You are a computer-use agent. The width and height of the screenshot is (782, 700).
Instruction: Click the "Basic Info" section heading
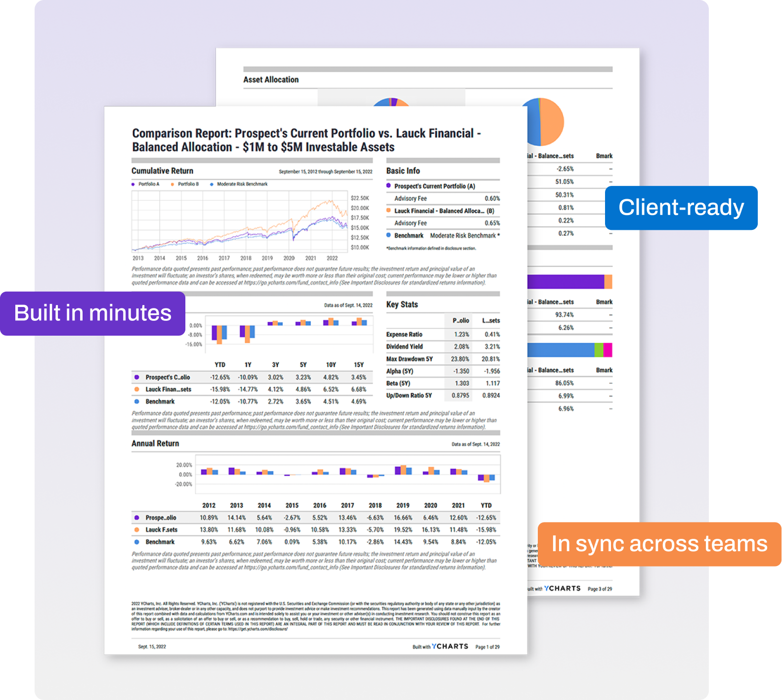tap(403, 171)
